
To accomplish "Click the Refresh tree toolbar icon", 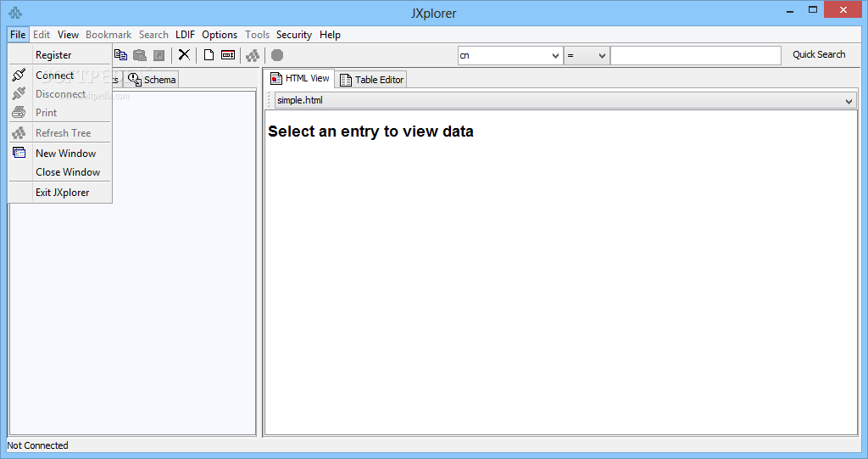I will click(x=253, y=55).
